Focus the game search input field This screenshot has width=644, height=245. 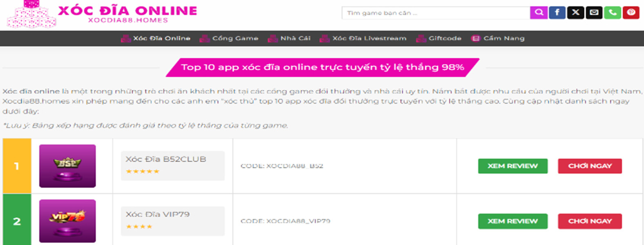(435, 13)
